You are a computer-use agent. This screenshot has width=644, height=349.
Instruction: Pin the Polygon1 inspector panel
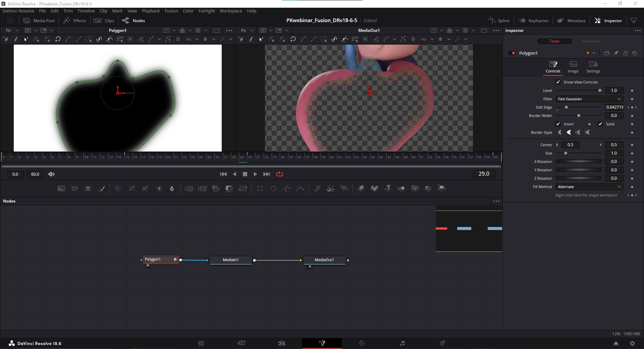coord(616,53)
